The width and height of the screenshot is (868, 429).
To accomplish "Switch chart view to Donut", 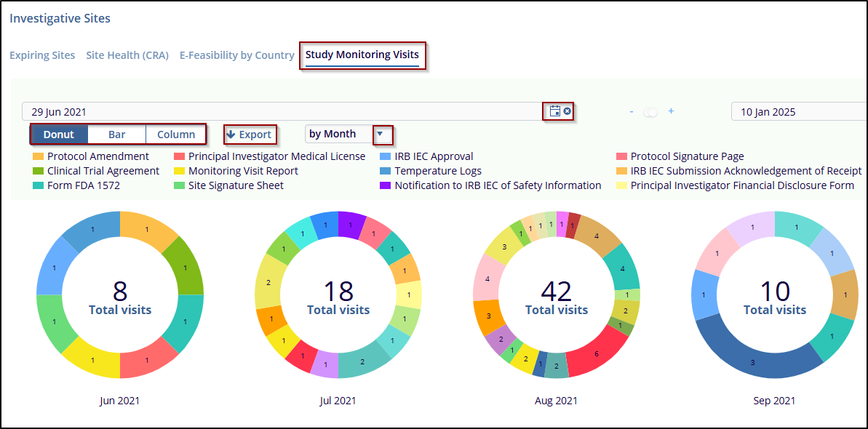I will pos(58,135).
